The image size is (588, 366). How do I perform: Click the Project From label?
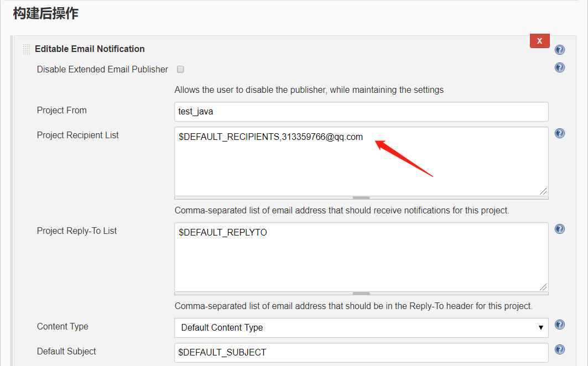61,110
